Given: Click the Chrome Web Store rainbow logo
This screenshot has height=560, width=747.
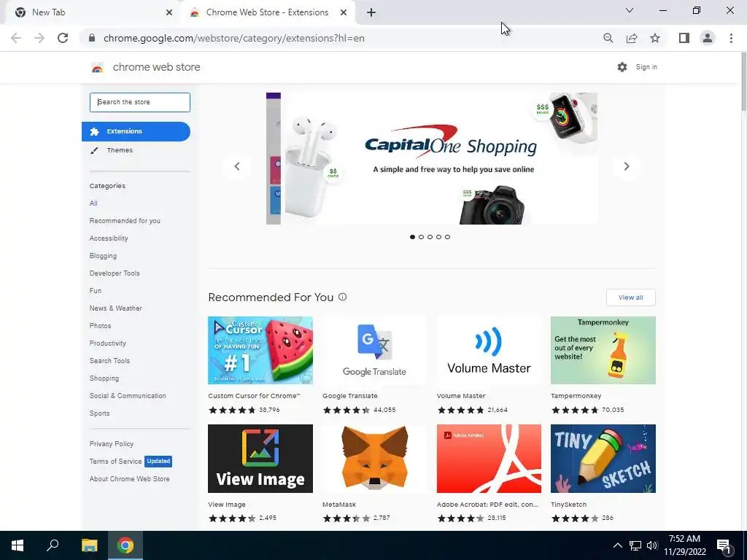Looking at the screenshot, I should click(x=97, y=68).
